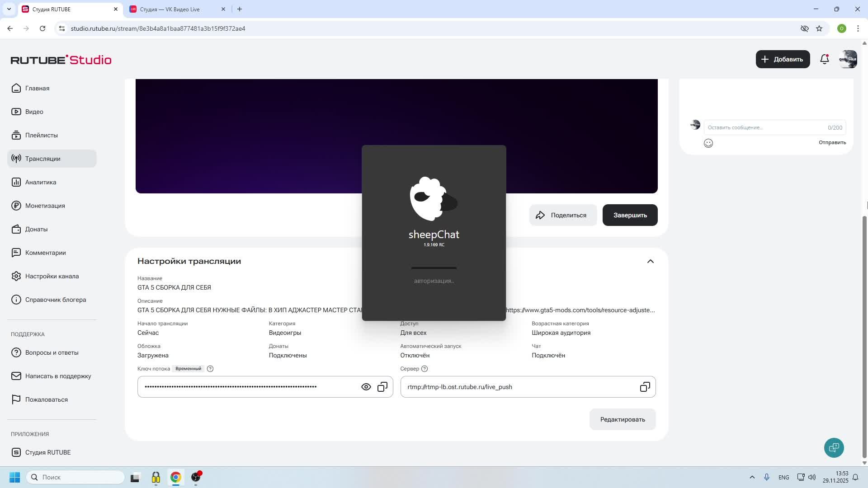868x488 pixels.
Task: Show hidden system tray icons
Action: 752,477
